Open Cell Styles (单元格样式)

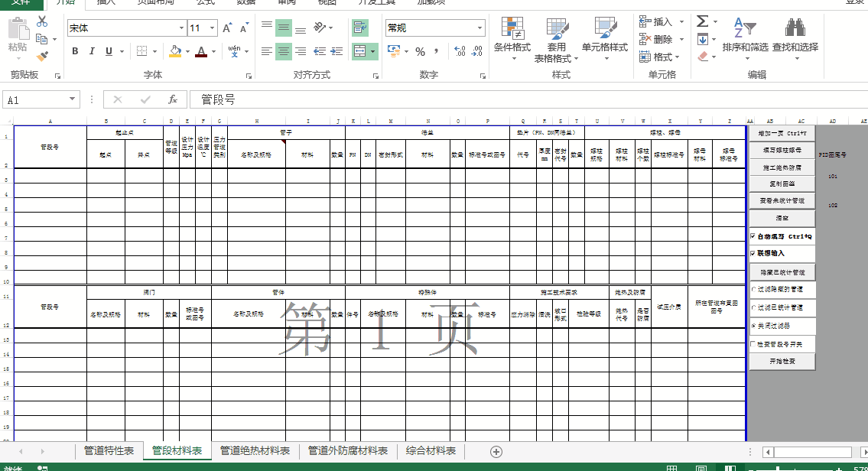click(x=604, y=37)
